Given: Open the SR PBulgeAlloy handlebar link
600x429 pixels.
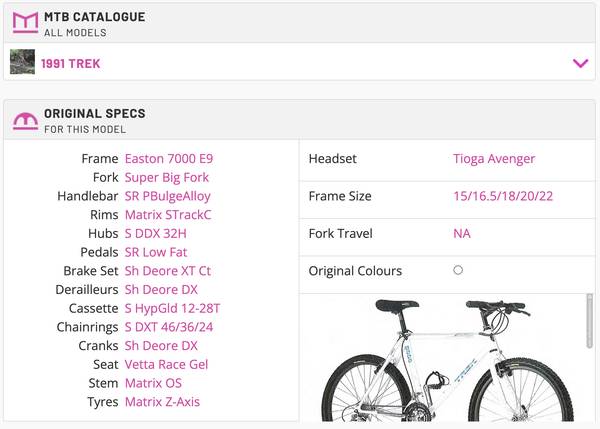Looking at the screenshot, I should tap(168, 196).
